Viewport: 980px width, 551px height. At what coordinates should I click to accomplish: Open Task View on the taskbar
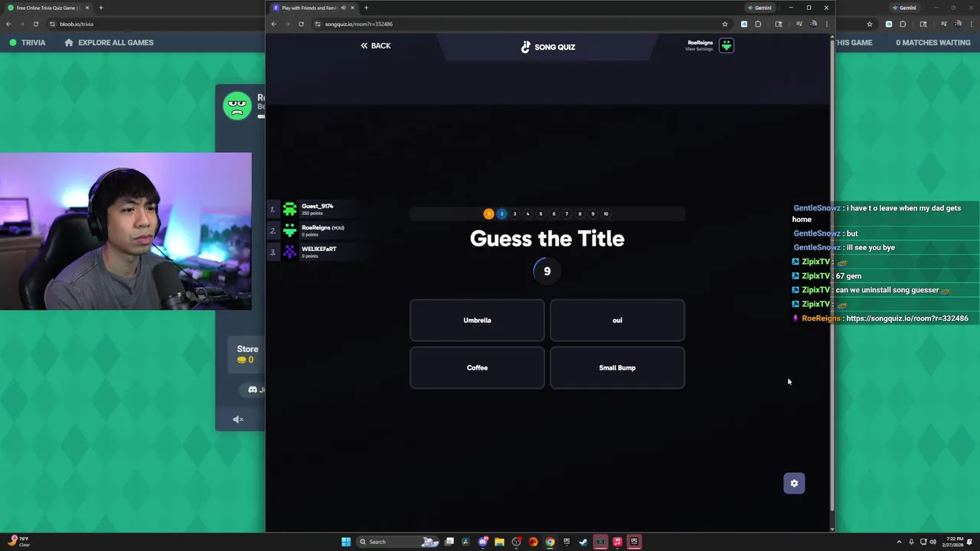click(449, 542)
